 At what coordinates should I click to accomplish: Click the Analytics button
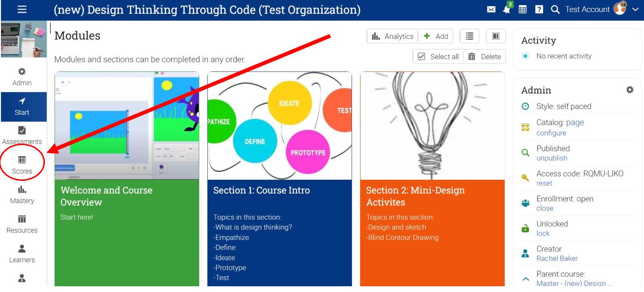pyautogui.click(x=393, y=36)
